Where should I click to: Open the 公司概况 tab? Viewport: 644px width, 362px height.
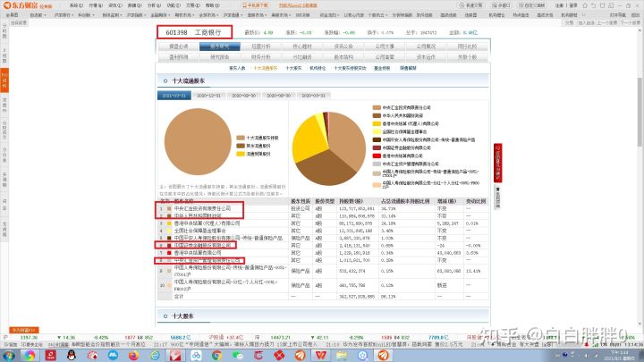[x=426, y=46]
